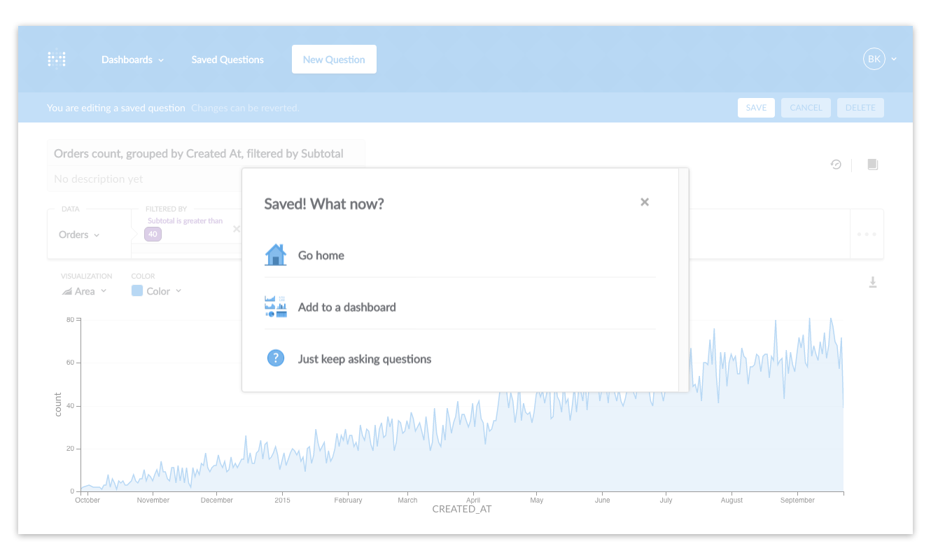This screenshot has height=560, width=931.
Task: Click the download results arrow icon
Action: coord(872,282)
